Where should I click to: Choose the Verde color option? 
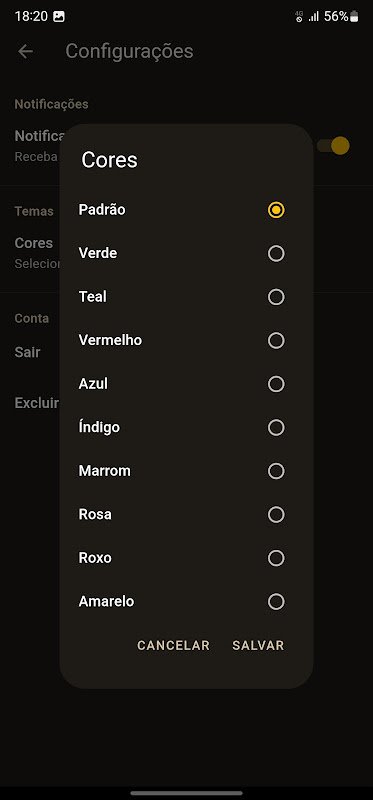pyautogui.click(x=186, y=254)
